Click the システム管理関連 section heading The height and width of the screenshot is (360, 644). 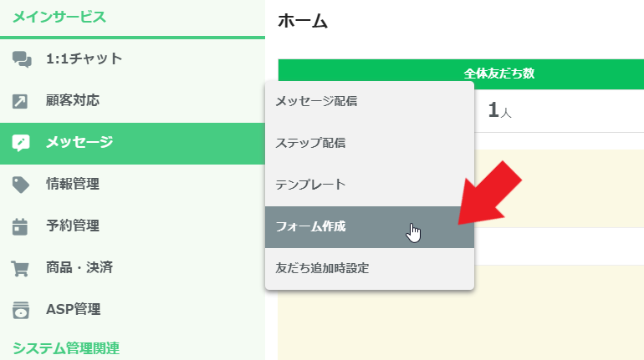[66, 348]
